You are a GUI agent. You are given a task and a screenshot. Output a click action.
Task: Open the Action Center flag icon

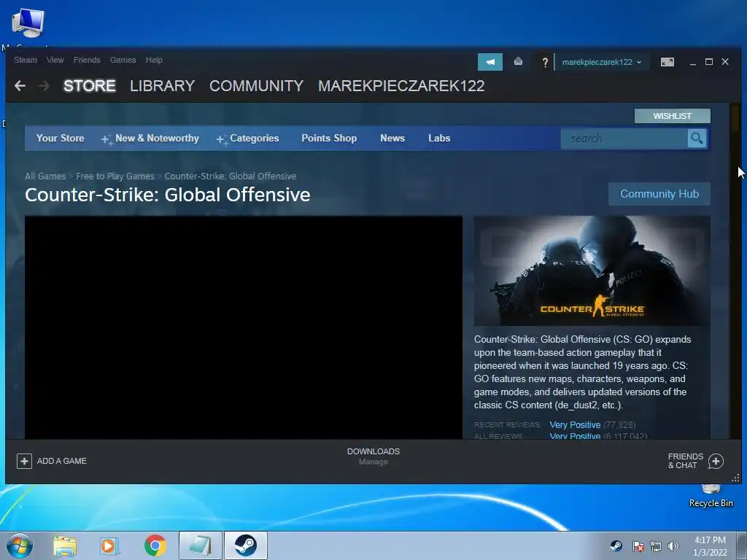click(638, 546)
